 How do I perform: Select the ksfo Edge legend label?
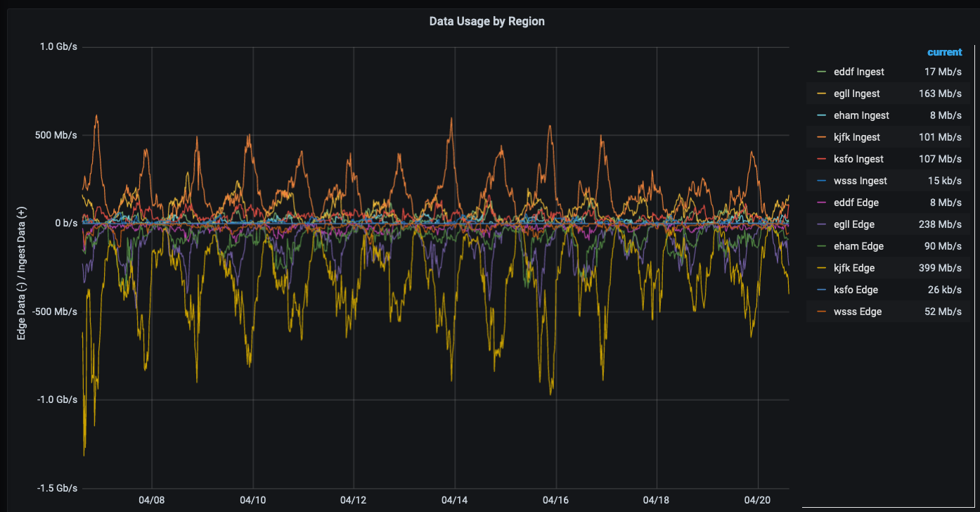tap(856, 290)
